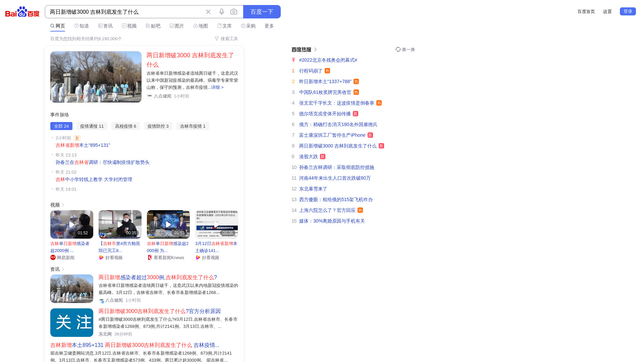The image size is (644, 362).
Task: Expand 百度热搜 header arrow
Action: tap(315, 50)
